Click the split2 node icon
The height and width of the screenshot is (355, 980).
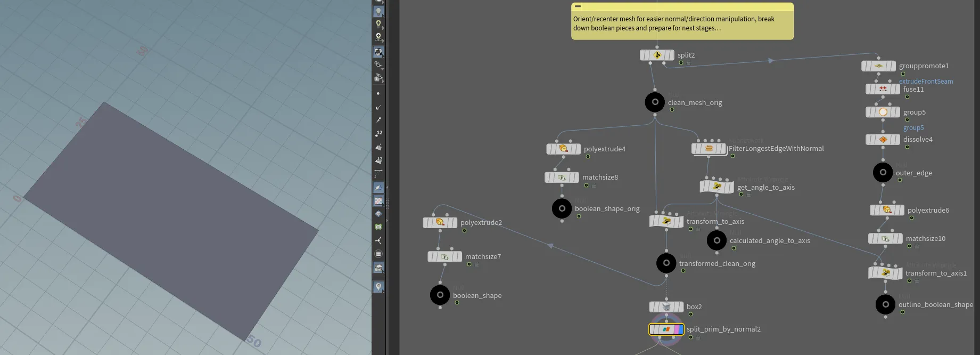(657, 55)
